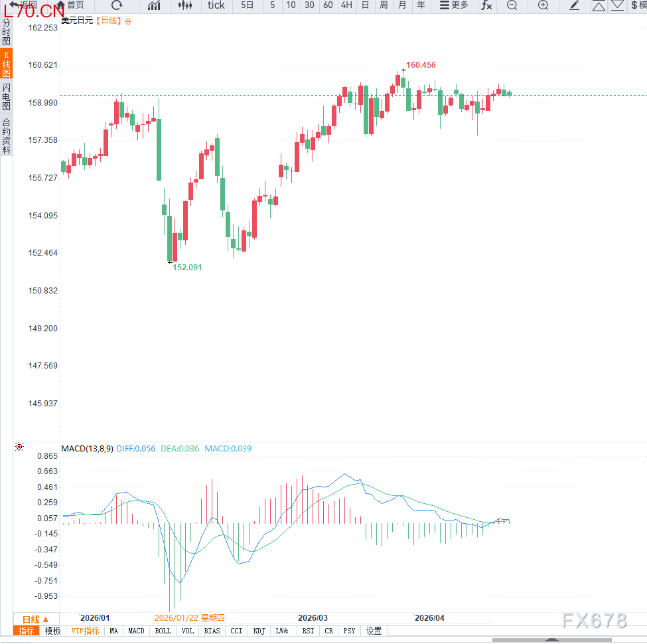Switch to the 4H timeframe
Image resolution: width=647 pixels, height=644 pixels.
(x=346, y=5)
